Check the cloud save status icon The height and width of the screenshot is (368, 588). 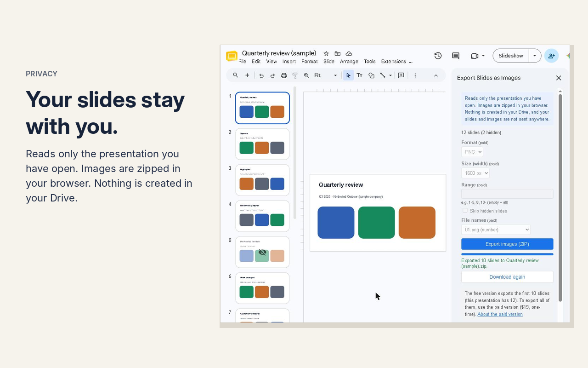click(x=349, y=53)
